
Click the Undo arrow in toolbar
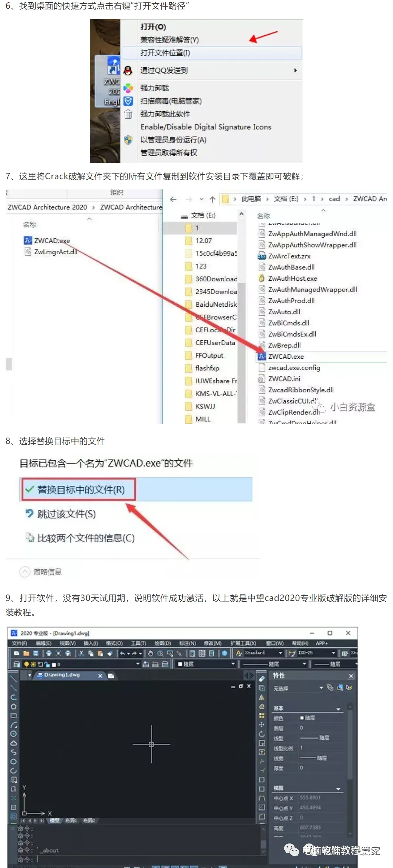[122, 653]
